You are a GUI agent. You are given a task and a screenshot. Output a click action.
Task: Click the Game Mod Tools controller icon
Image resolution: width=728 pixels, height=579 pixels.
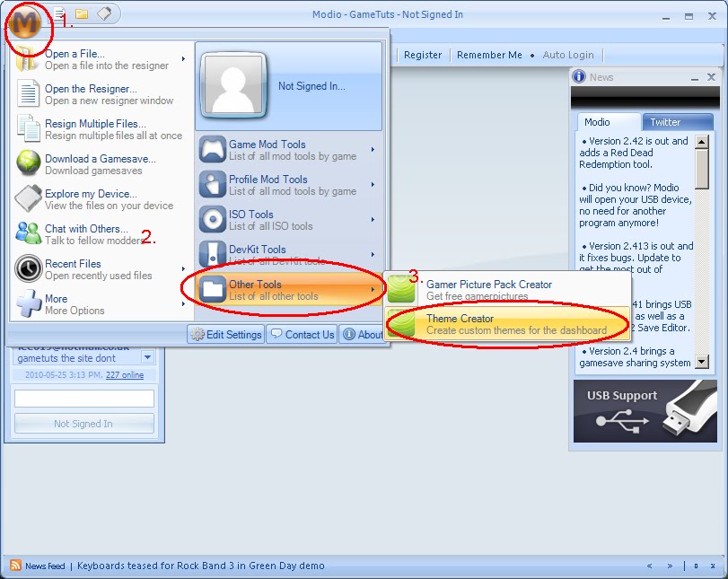(213, 149)
